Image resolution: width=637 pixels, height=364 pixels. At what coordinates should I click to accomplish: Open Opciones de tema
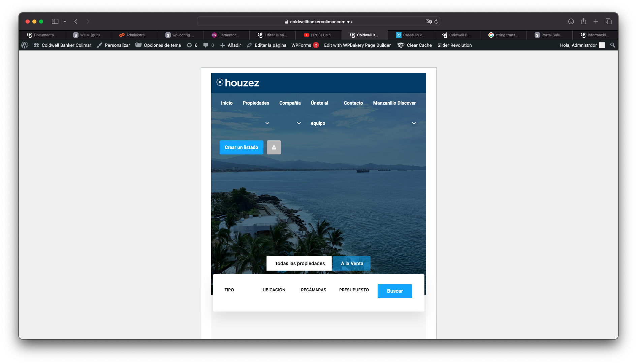(158, 45)
